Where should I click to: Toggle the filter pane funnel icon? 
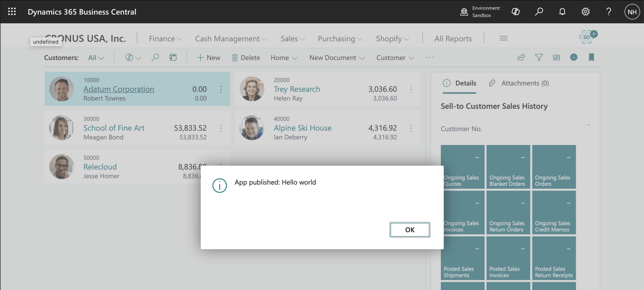tap(539, 57)
